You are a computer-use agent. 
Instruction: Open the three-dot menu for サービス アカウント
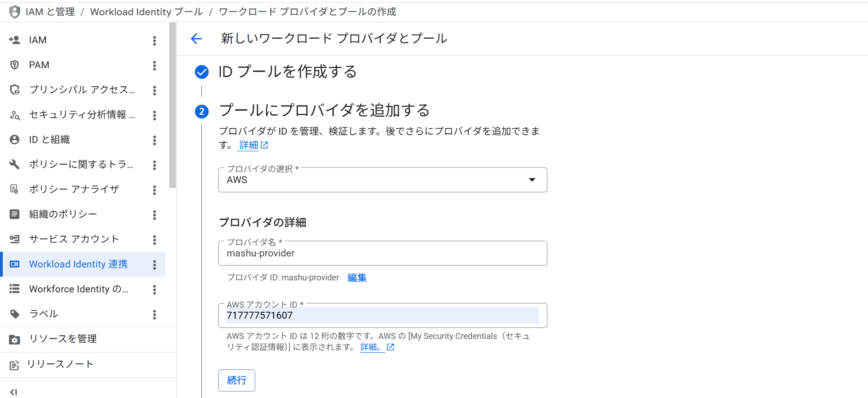(x=154, y=240)
